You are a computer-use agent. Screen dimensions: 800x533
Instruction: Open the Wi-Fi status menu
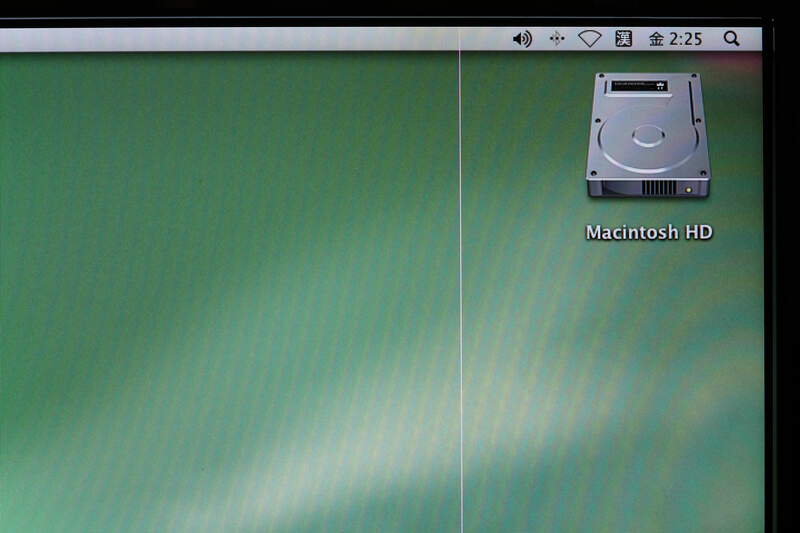pyautogui.click(x=589, y=39)
